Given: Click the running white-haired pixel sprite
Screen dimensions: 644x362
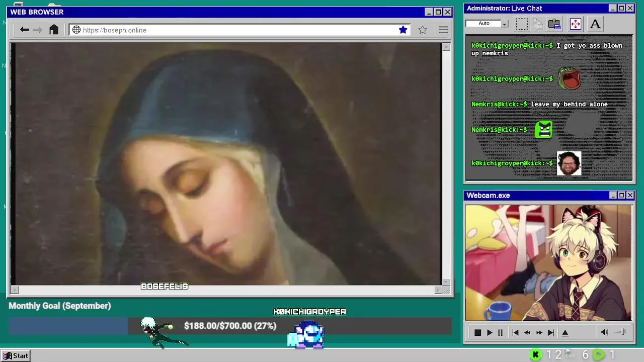Looking at the screenshot, I should [x=164, y=332].
